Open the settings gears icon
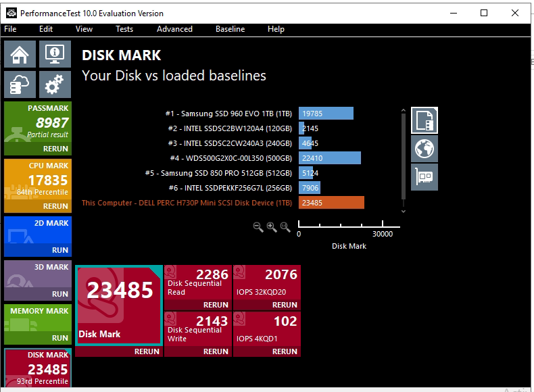534x392 pixels. (x=55, y=84)
